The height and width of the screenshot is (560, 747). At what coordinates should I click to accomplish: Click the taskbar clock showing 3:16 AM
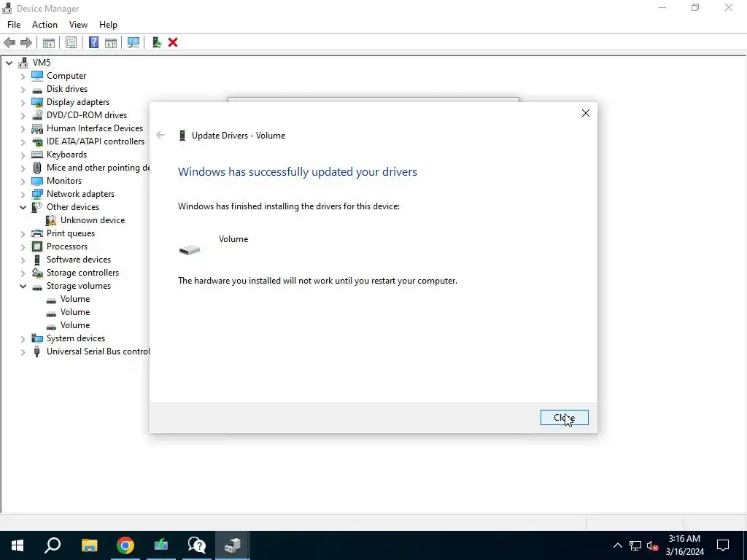pyautogui.click(x=684, y=545)
